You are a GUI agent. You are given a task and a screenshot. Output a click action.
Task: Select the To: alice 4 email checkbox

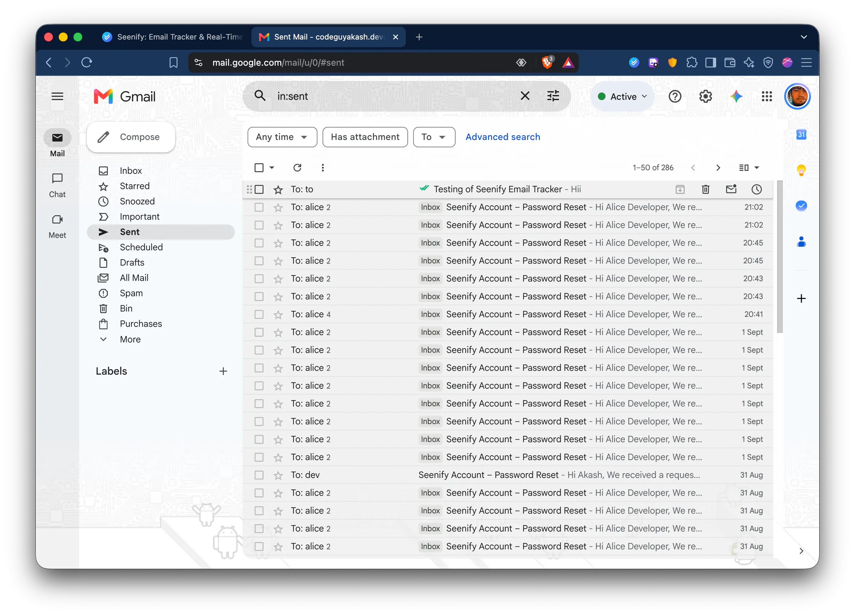coord(259,314)
